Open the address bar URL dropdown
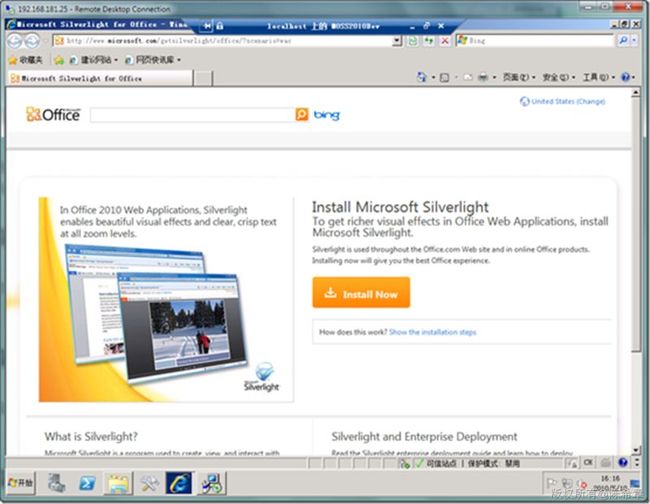The height and width of the screenshot is (504, 650). [397, 41]
